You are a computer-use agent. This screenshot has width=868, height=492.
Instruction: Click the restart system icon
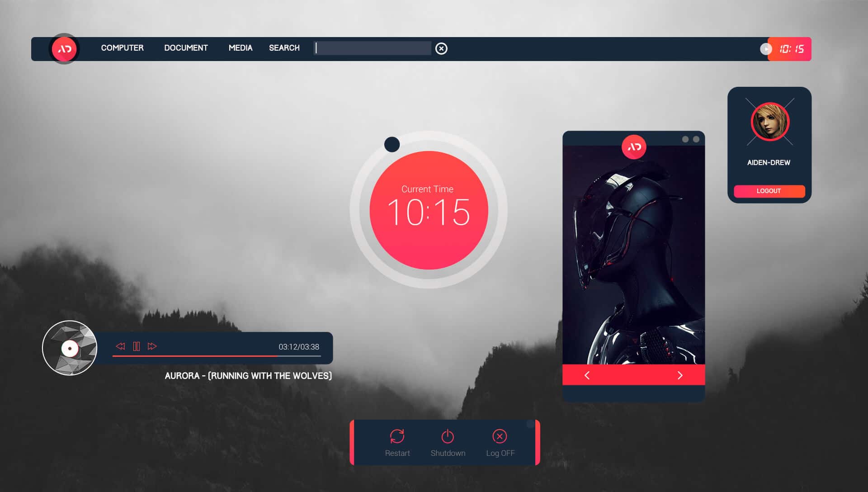coord(397,435)
